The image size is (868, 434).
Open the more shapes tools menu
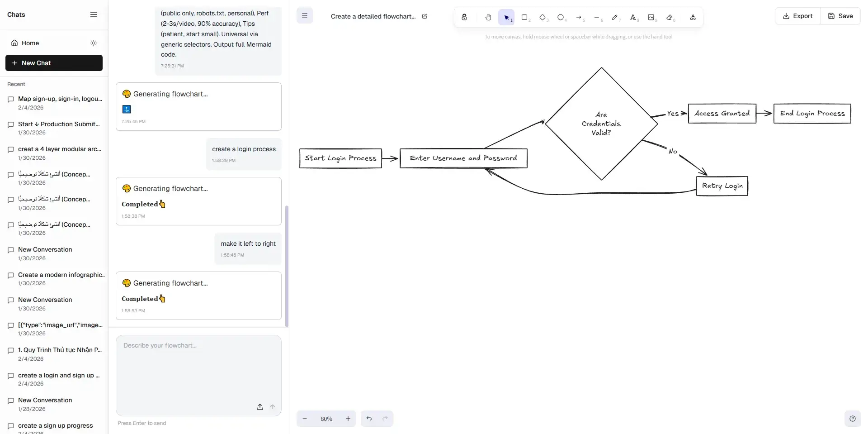693,17
